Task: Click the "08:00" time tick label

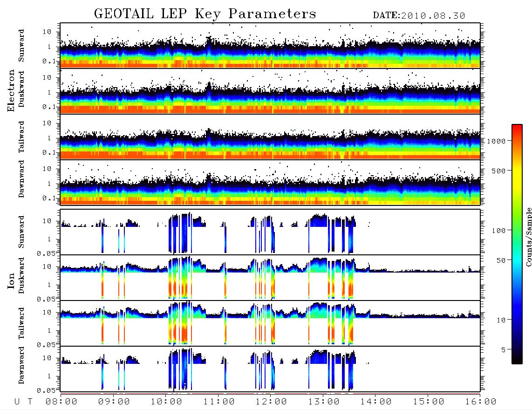Action: coord(61,402)
